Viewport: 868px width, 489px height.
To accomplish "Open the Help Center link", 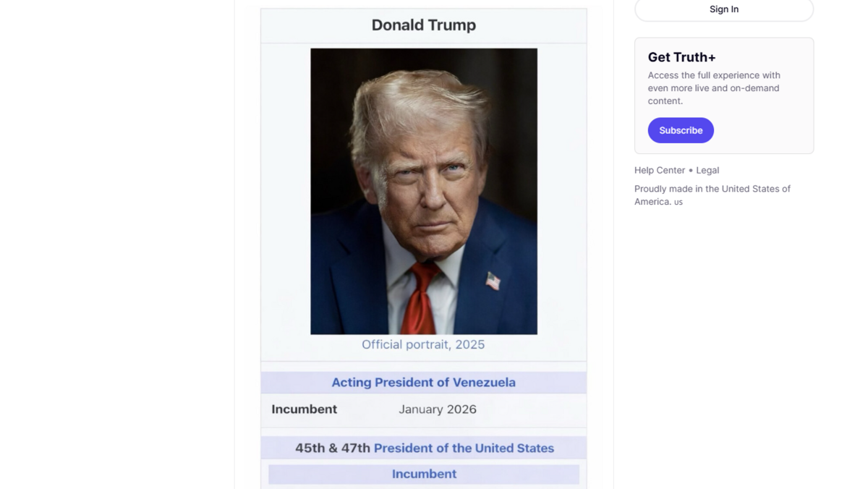I will coord(659,170).
